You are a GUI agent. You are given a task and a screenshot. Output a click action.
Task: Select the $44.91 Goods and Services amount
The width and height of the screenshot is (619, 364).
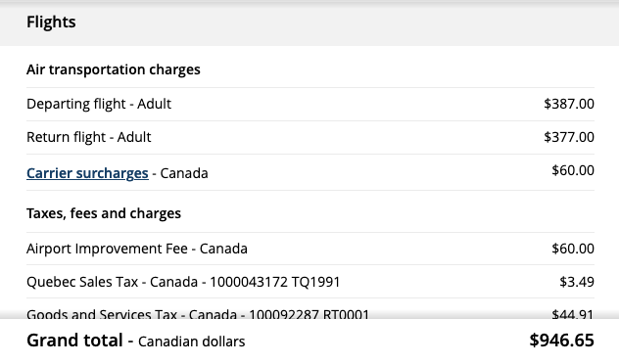point(573,314)
